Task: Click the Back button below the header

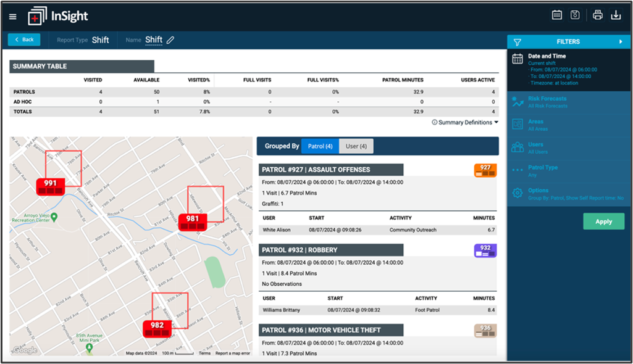Action: (x=24, y=39)
